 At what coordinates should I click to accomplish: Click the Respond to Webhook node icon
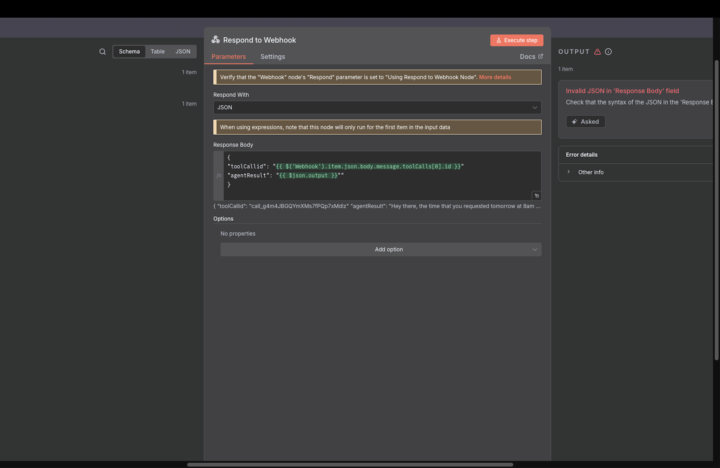tap(215, 39)
